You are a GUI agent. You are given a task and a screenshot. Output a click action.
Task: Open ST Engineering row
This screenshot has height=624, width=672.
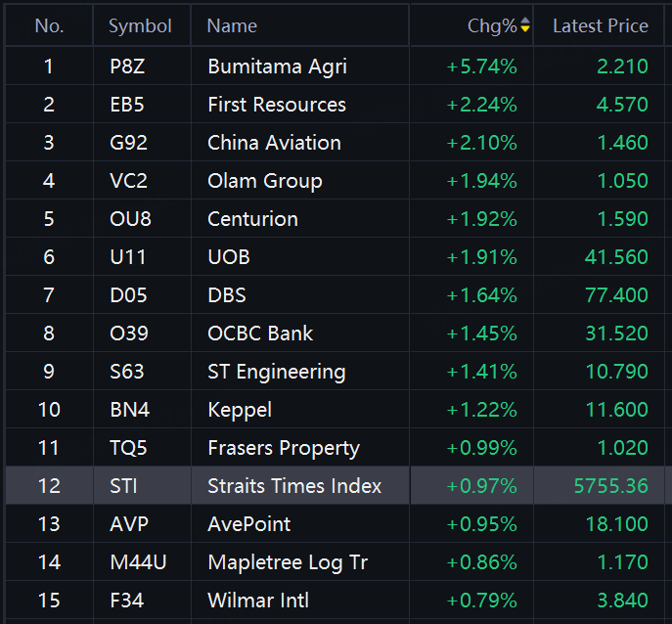pyautogui.click(x=277, y=372)
